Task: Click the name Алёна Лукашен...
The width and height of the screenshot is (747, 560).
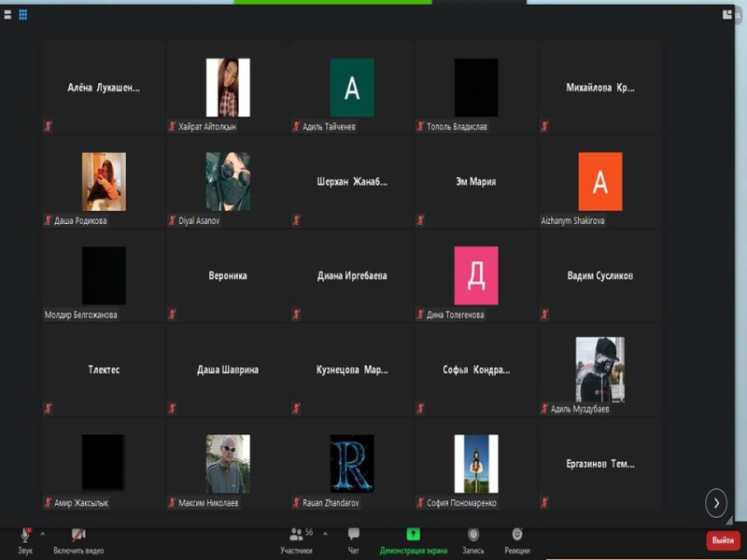Action: point(104,88)
